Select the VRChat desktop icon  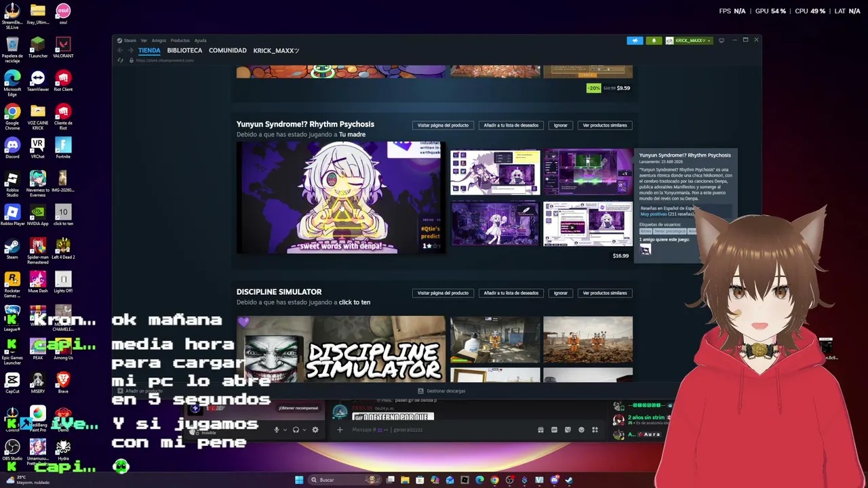(38, 148)
